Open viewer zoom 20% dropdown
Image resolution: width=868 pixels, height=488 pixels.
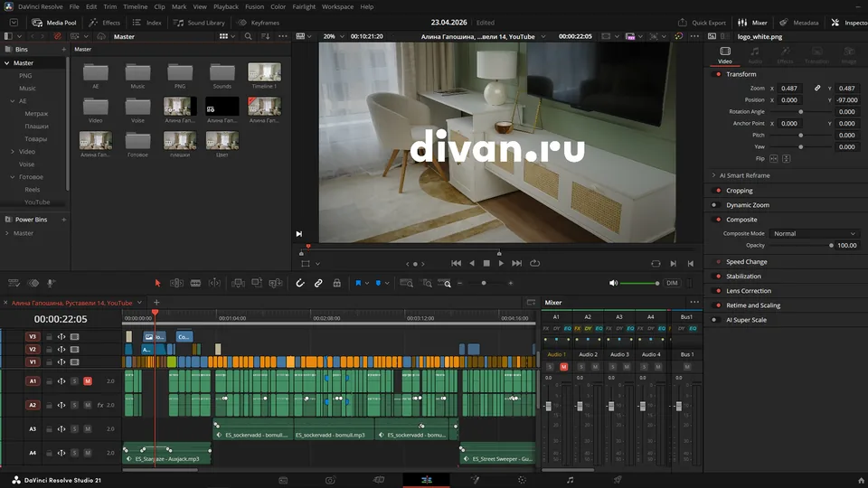click(334, 36)
